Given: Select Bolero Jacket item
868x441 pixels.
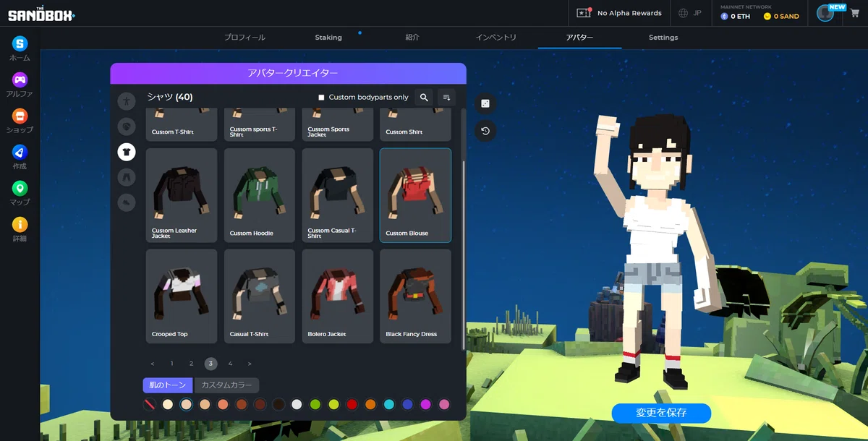Looking at the screenshot, I should coord(338,296).
